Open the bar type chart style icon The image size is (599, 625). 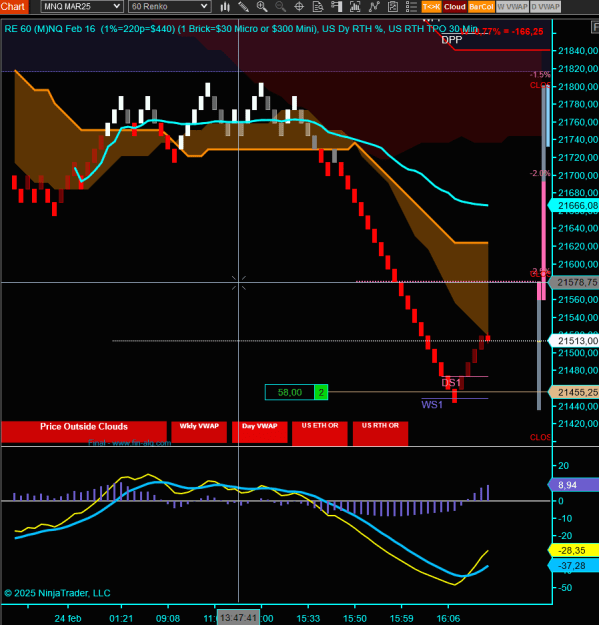225,6
